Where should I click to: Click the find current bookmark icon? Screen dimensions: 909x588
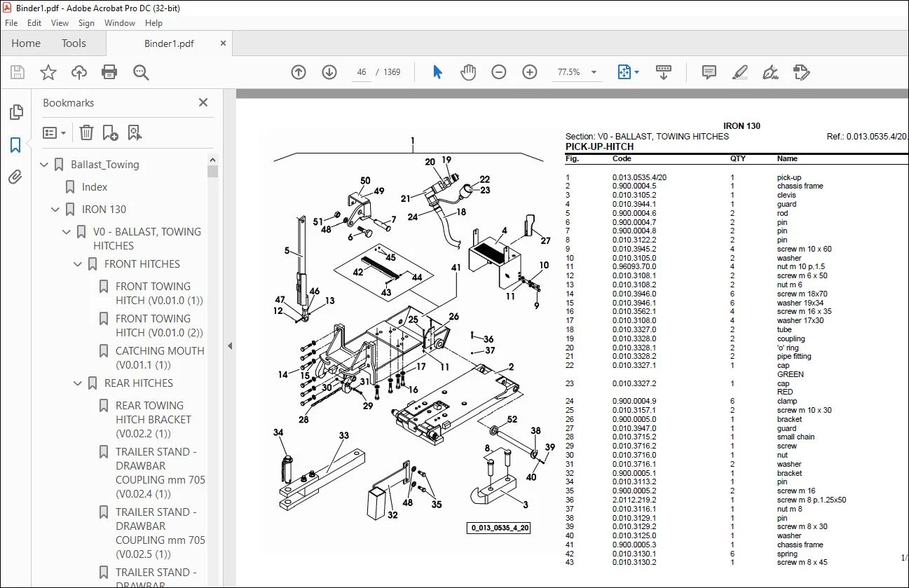[x=135, y=132]
